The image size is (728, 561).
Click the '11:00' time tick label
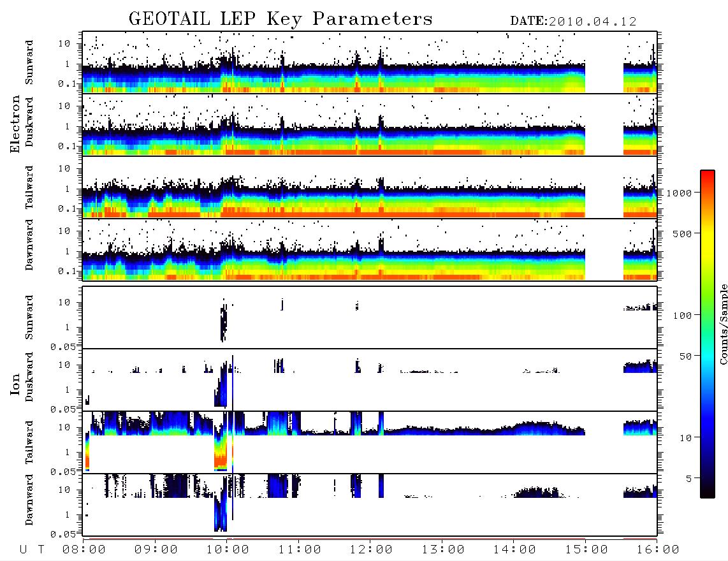pos(299,550)
